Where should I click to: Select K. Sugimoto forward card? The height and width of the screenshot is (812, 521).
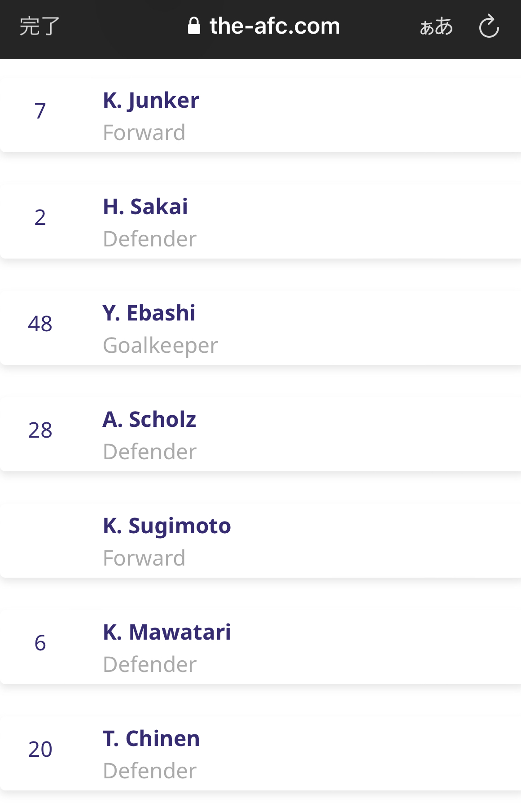(260, 540)
